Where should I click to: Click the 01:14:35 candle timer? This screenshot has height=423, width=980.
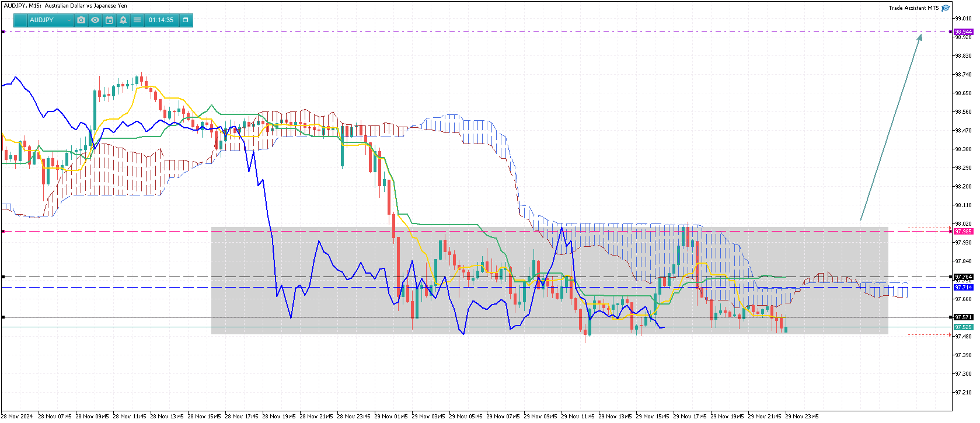click(x=161, y=20)
